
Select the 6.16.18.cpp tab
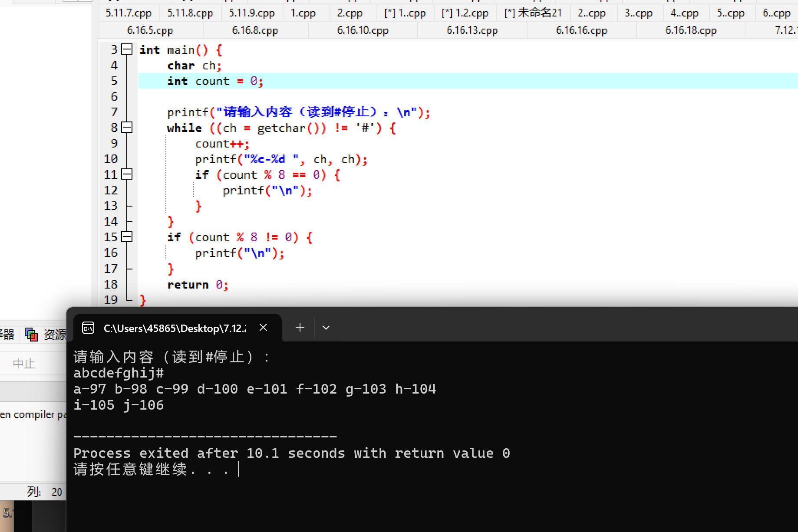(x=691, y=30)
